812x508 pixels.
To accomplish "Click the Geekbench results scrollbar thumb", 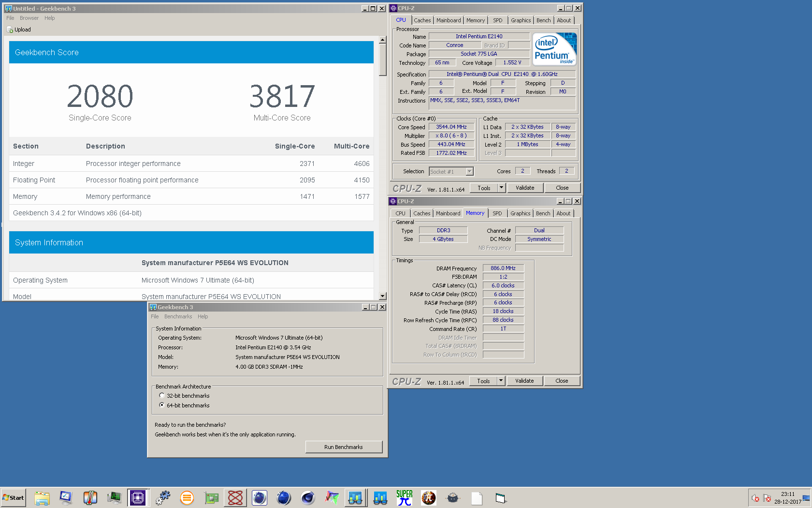I will [x=382, y=60].
